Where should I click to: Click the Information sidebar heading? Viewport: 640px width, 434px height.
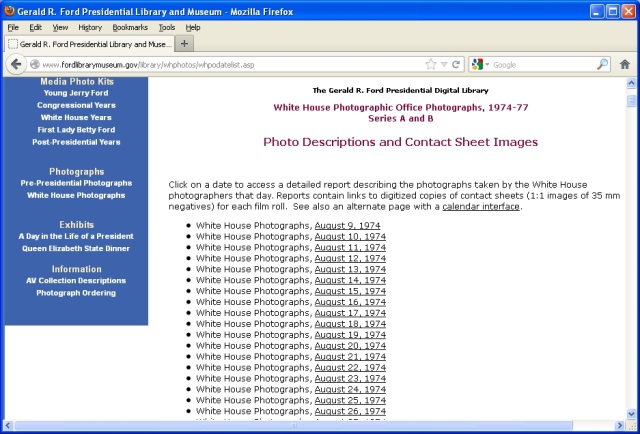coord(76,269)
